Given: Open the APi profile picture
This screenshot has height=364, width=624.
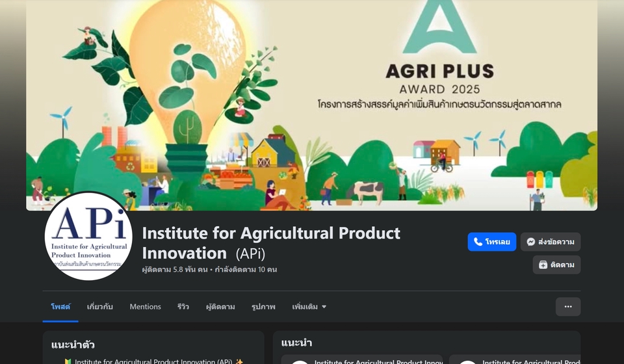Looking at the screenshot, I should 88,236.
